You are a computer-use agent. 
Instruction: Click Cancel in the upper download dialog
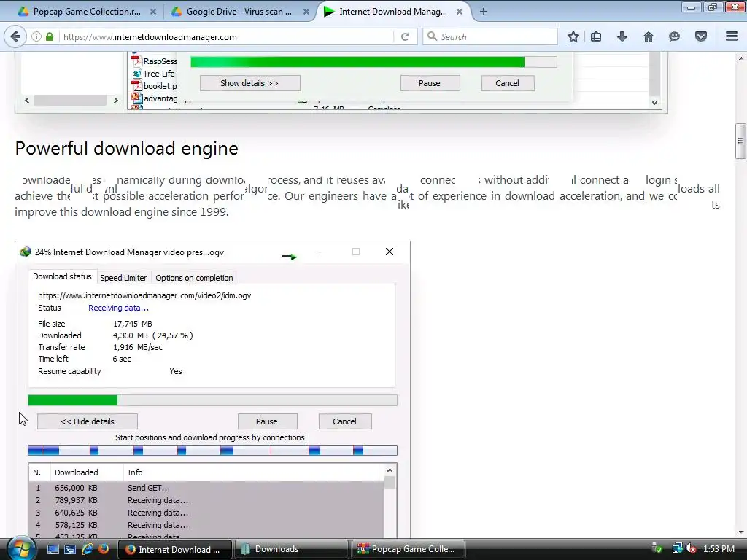click(508, 83)
